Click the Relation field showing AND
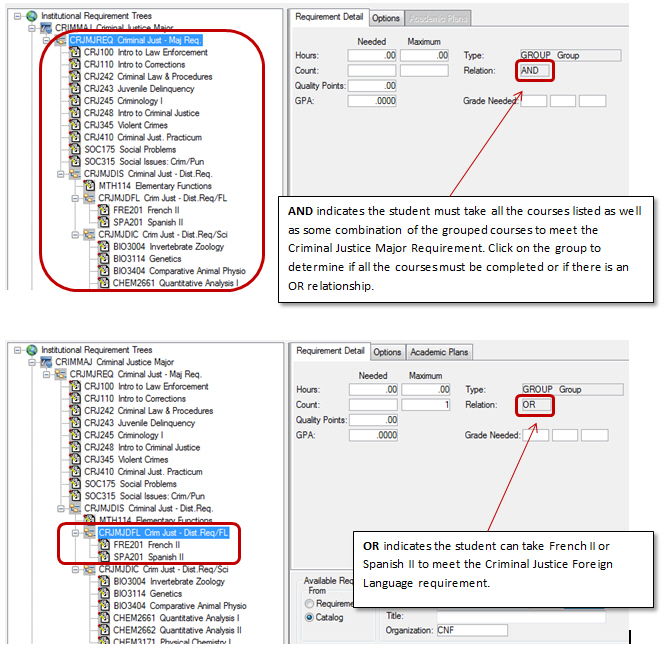 [535, 70]
